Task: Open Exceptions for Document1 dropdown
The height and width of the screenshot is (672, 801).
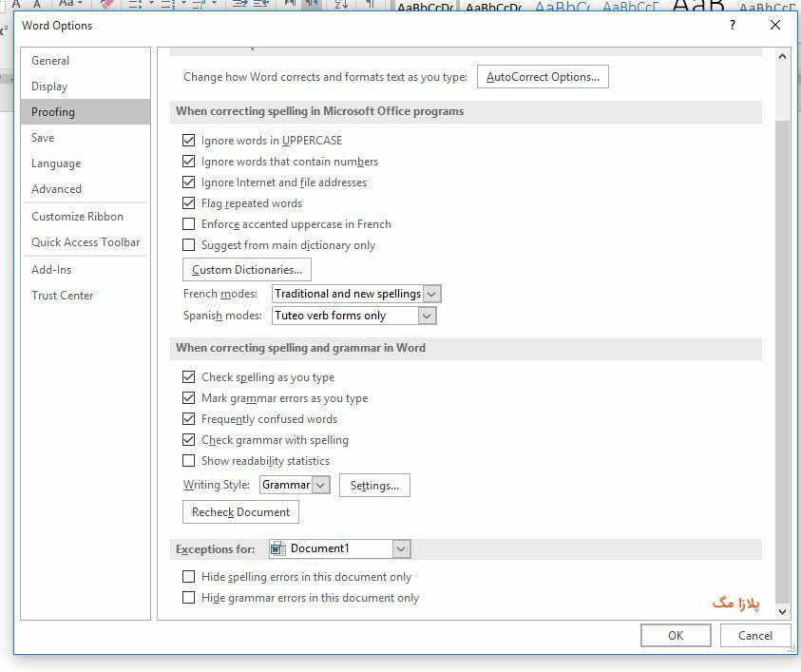Action: [x=401, y=549]
